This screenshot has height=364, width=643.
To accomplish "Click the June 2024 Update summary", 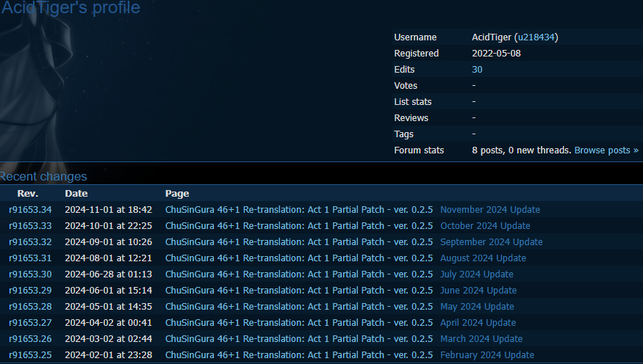I will tap(478, 291).
